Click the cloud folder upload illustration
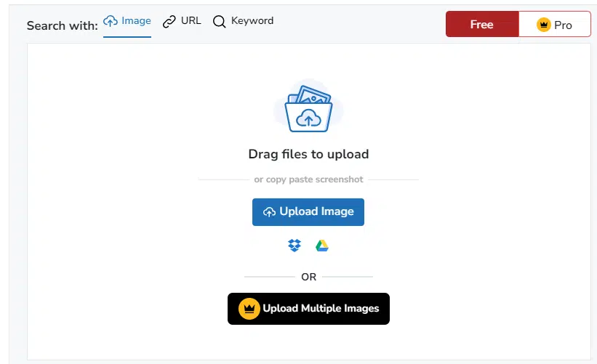Viewport: 597px width, 364px height. (308, 109)
